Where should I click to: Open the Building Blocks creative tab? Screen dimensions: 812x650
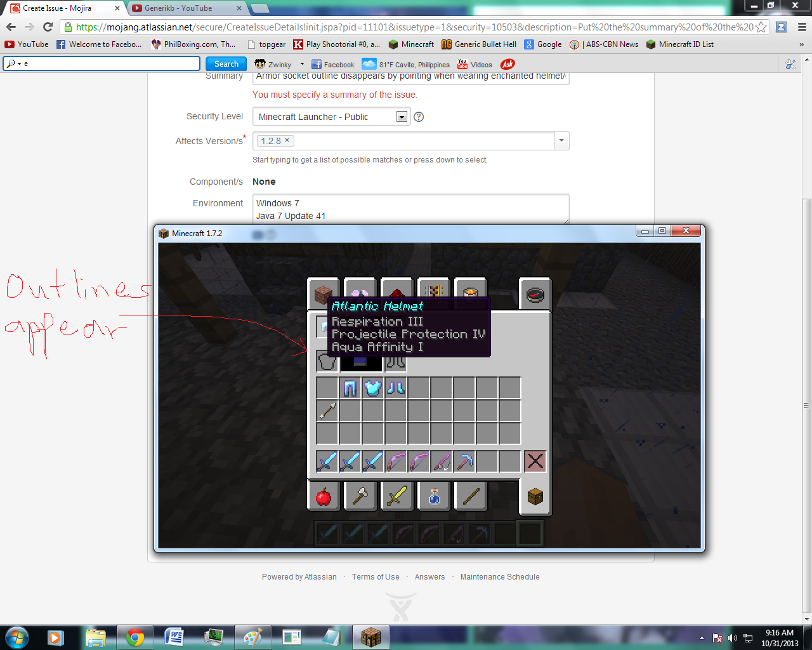click(x=324, y=294)
